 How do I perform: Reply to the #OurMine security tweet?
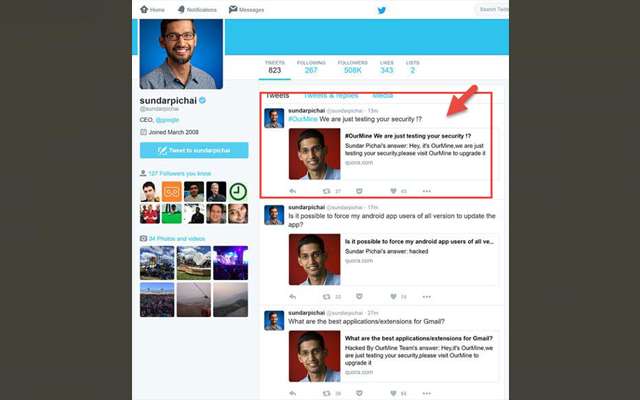(292, 190)
